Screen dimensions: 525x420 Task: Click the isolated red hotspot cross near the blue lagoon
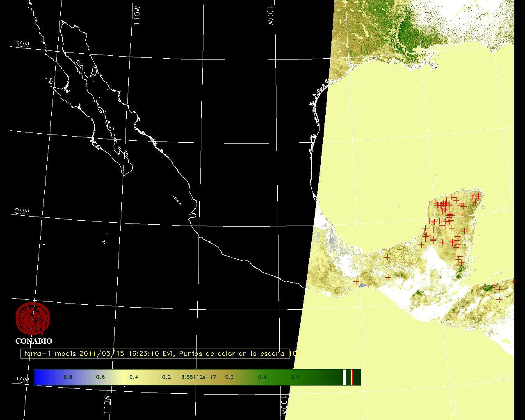click(356, 281)
